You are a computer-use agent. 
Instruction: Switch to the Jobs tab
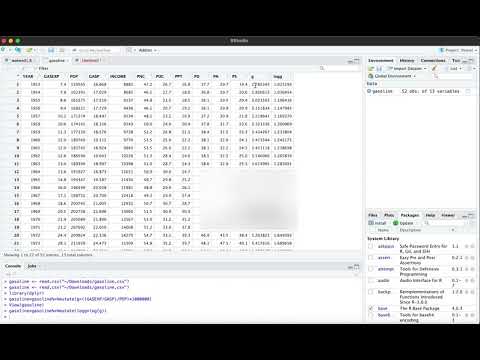click(x=32, y=266)
